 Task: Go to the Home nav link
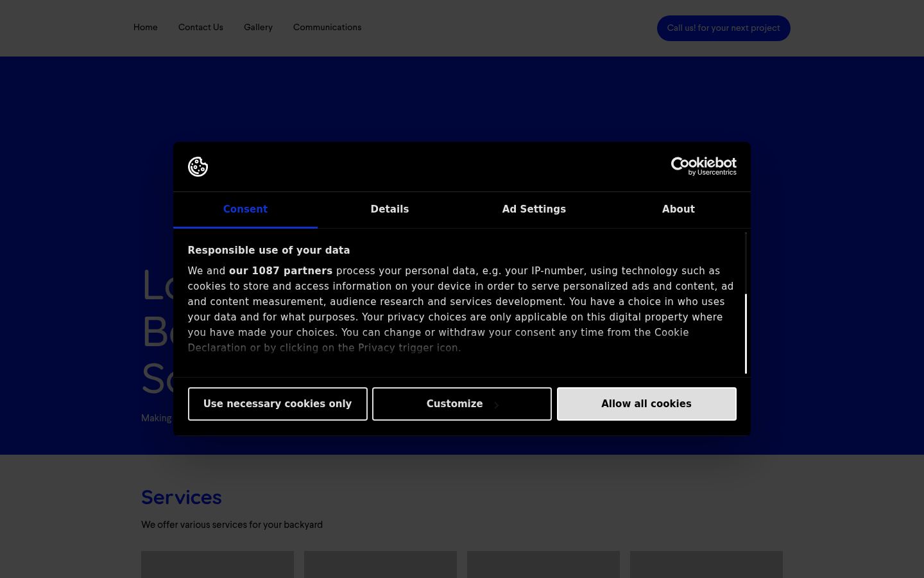coord(146,27)
